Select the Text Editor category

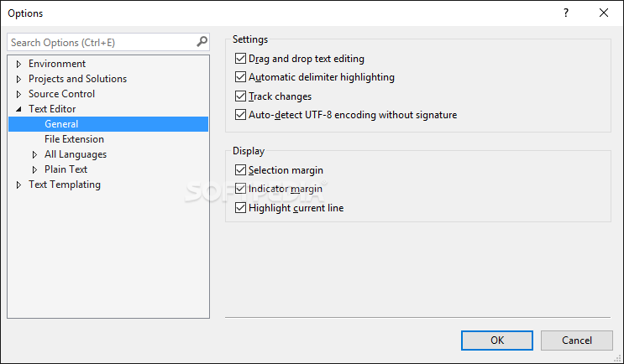click(52, 109)
